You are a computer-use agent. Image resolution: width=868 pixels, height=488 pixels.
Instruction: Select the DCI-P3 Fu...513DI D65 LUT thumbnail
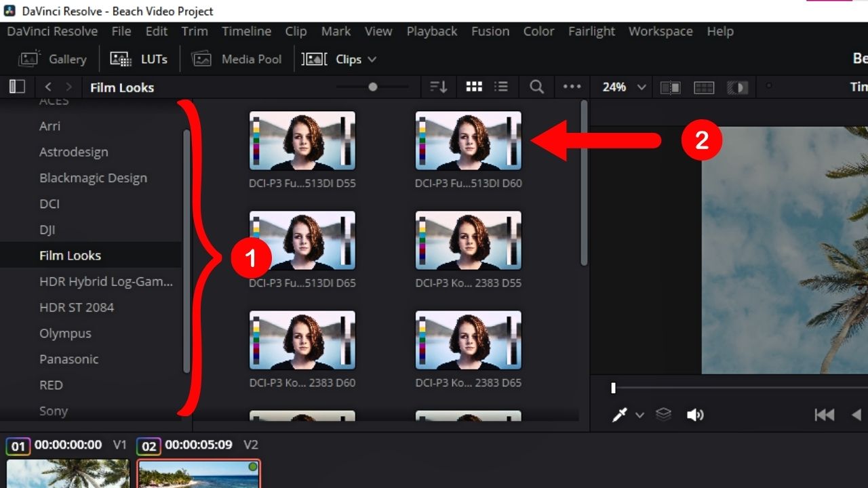point(302,240)
